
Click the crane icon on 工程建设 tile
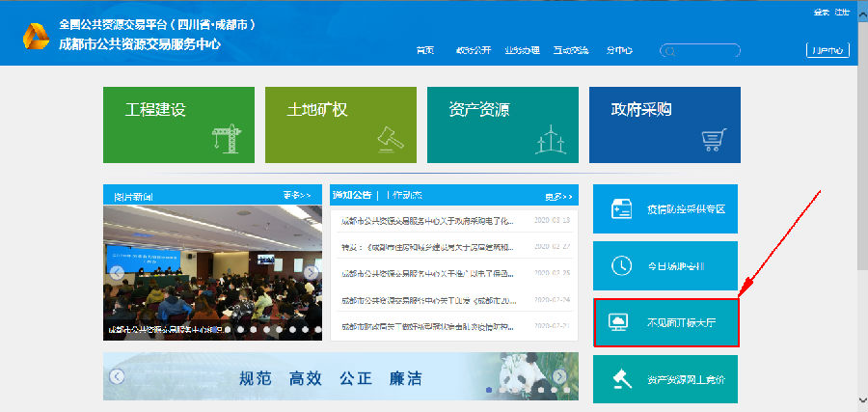(x=226, y=139)
